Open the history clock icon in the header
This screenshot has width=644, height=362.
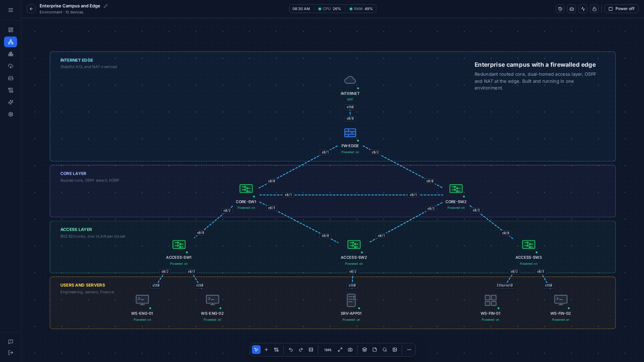tap(560, 9)
